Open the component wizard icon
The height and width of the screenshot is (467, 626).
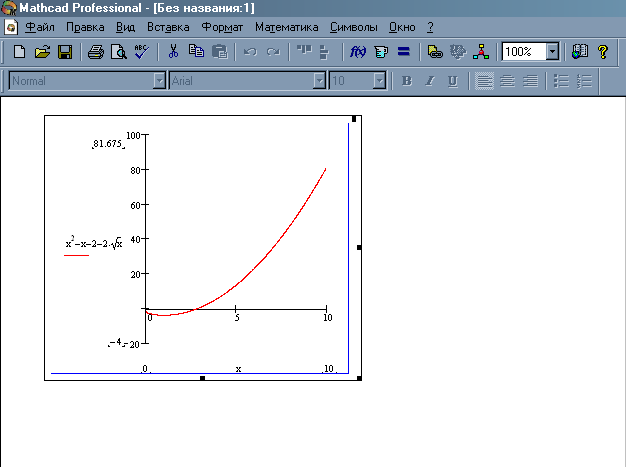tap(458, 52)
